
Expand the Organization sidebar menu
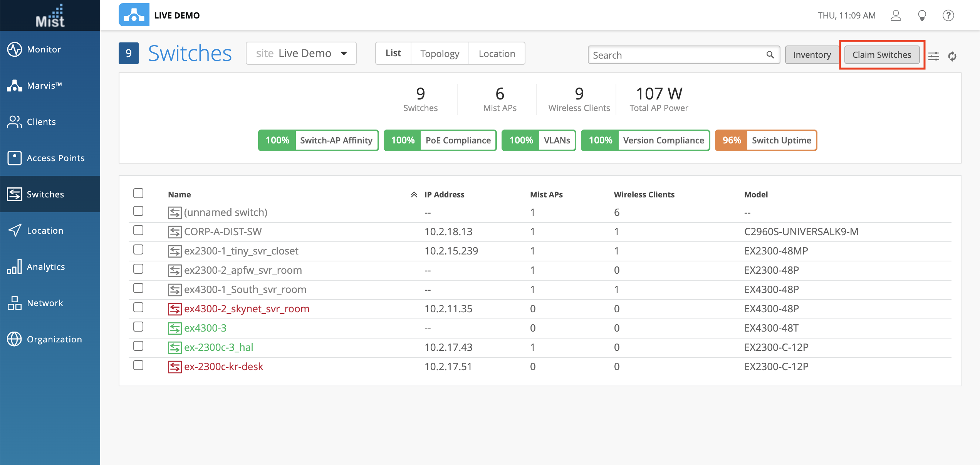pyautogui.click(x=54, y=339)
